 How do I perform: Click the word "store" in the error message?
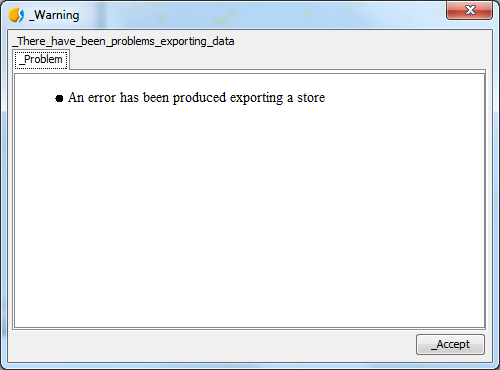[311, 98]
